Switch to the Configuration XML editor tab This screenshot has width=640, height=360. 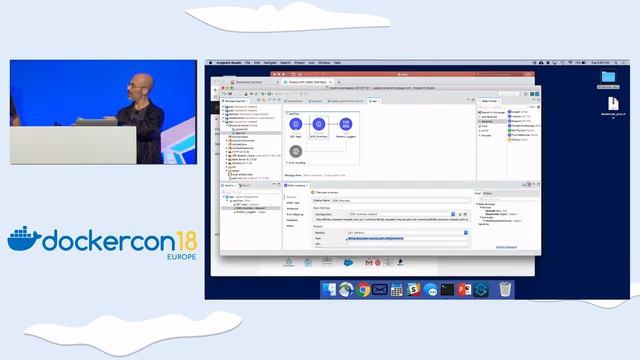pyautogui.click(x=335, y=176)
